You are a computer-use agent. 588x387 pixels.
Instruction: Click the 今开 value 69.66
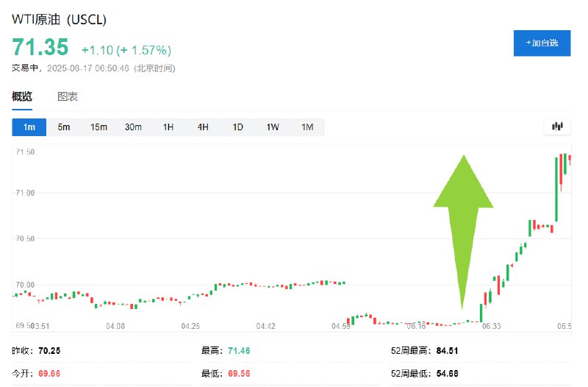(x=49, y=374)
